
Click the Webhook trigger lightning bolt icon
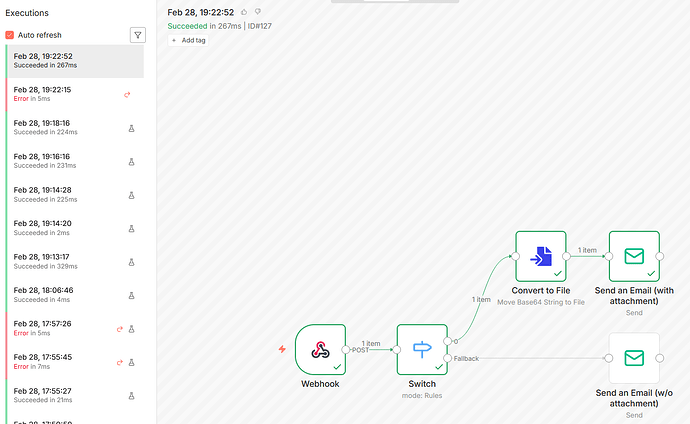click(282, 349)
